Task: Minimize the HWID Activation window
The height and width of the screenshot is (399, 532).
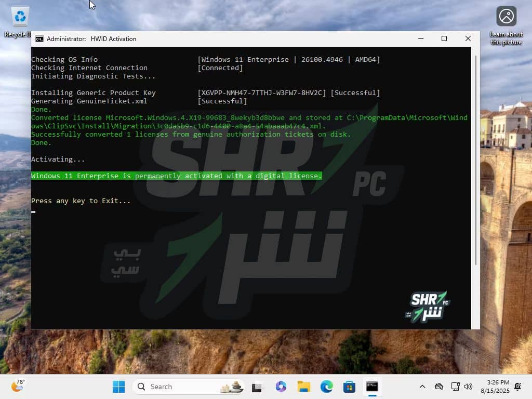Action: (421, 38)
